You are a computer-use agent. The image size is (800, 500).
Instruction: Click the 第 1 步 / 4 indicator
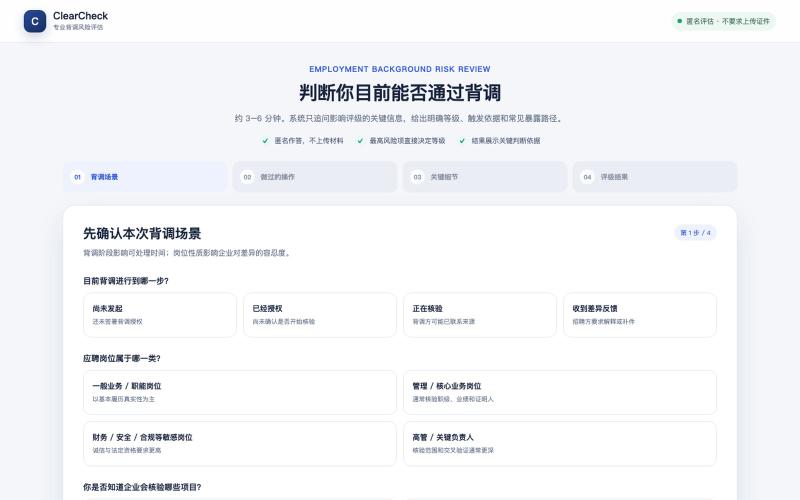pos(695,233)
